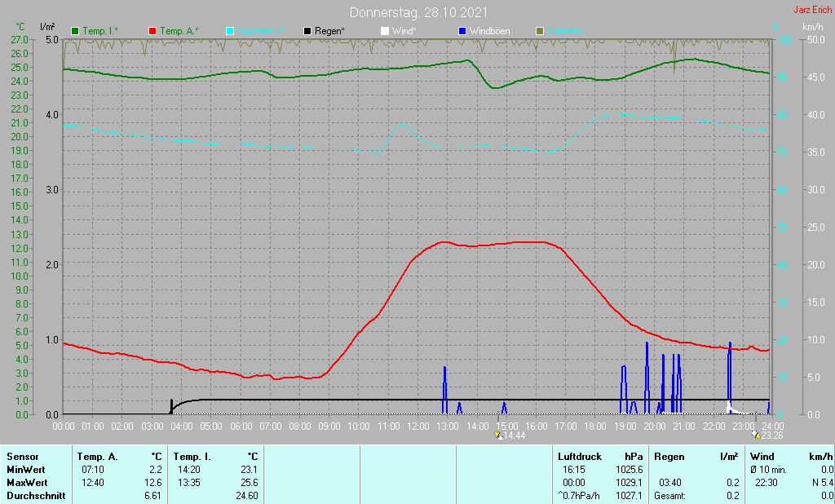The image size is (835, 504).
Task: Click the 06:00 label on time axis
Action: point(241,427)
